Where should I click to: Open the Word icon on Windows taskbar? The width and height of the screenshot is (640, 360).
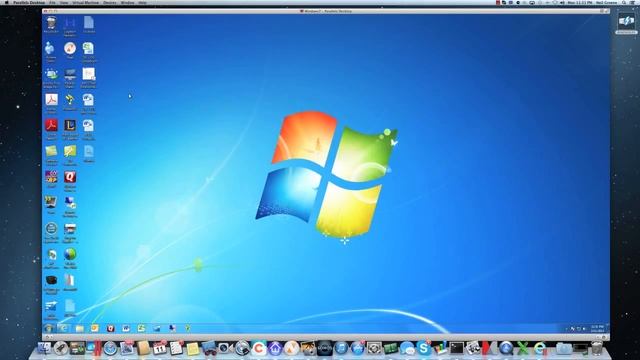126,328
